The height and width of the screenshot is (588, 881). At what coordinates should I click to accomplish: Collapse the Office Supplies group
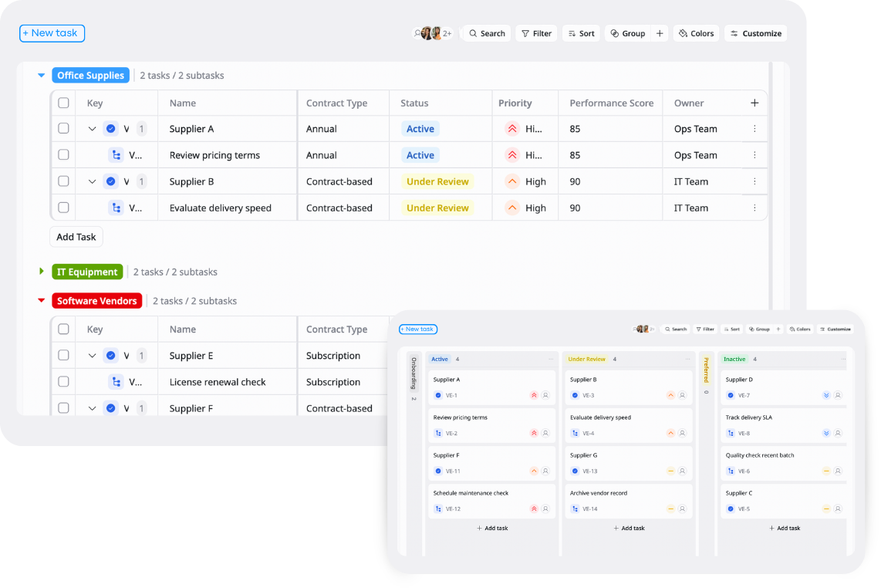click(41, 76)
